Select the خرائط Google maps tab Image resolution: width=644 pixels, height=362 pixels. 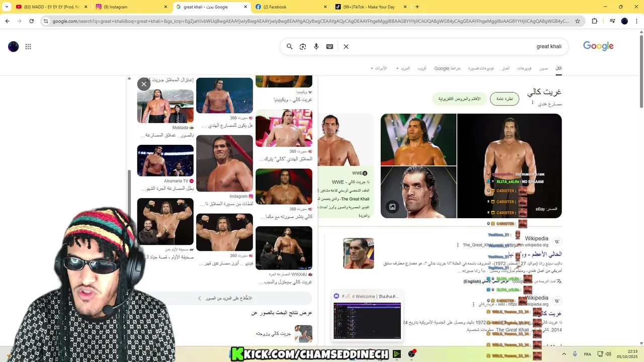coord(447,68)
